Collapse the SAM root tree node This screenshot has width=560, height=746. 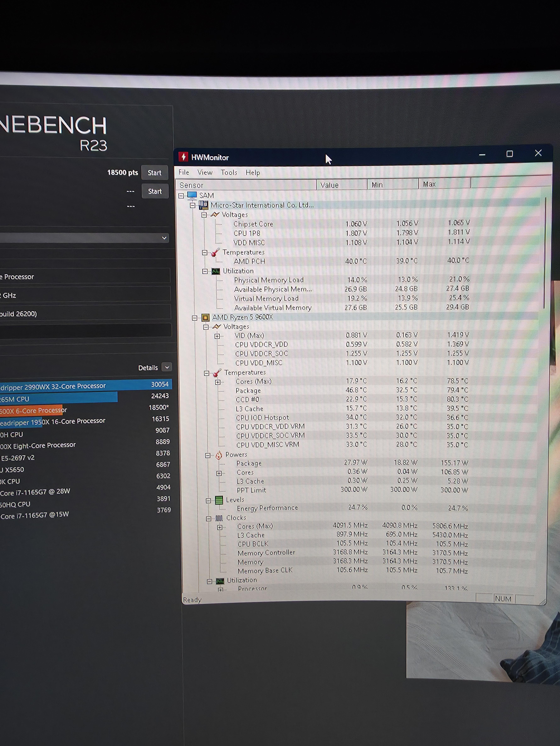pos(182,196)
